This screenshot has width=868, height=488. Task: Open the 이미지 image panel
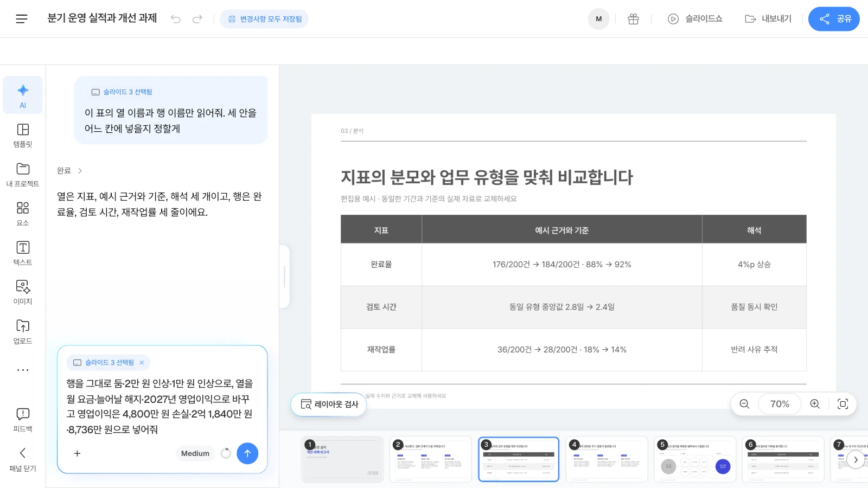coord(23,292)
